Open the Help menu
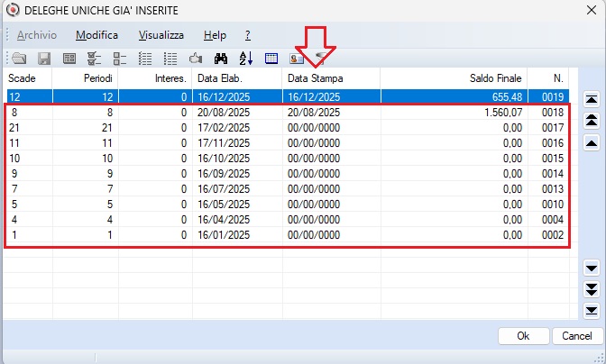 tap(215, 35)
